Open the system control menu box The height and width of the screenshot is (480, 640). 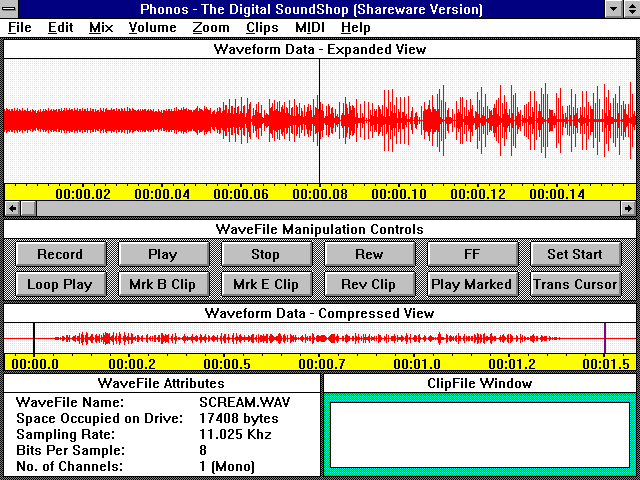point(10,9)
